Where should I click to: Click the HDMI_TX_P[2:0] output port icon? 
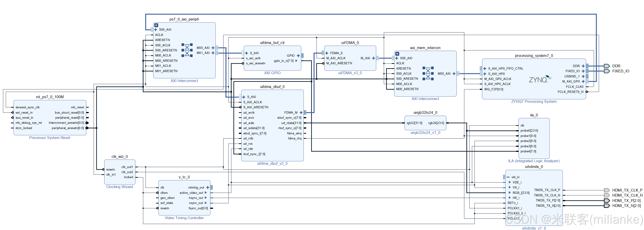point(607,200)
